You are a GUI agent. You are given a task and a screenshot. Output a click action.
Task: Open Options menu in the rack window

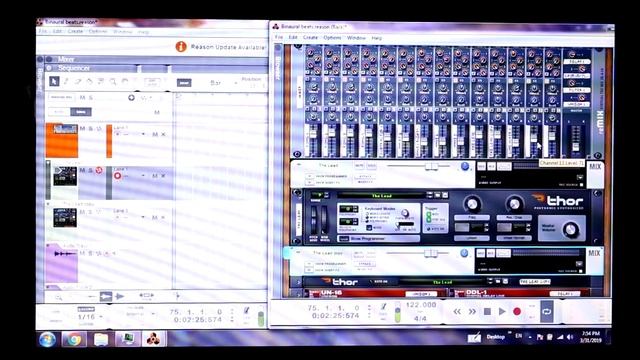[332, 38]
